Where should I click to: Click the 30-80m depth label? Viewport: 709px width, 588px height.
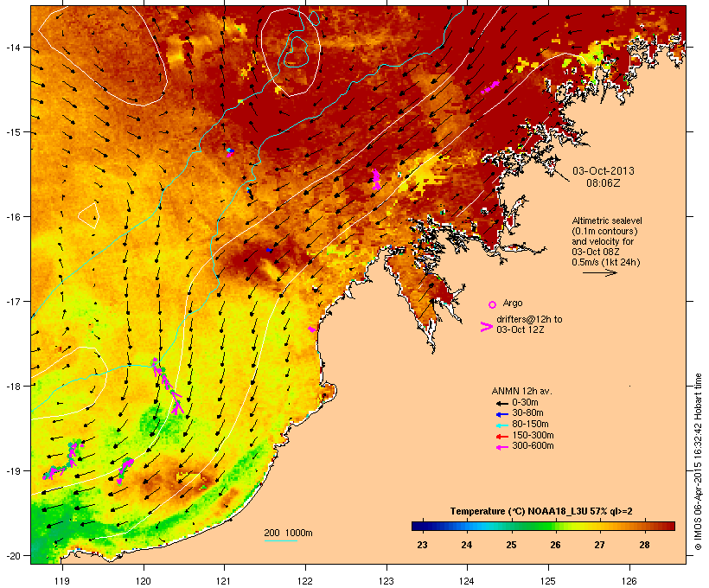click(527, 413)
